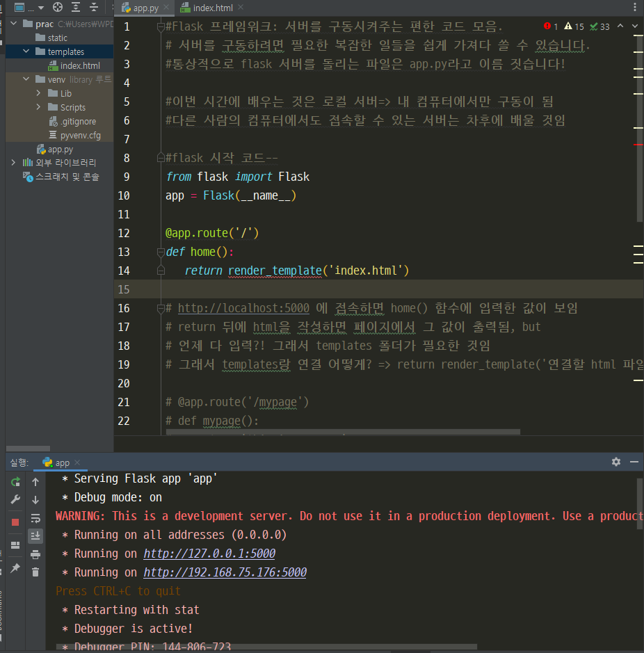Click the console horizontal scrollbar

click(266, 647)
